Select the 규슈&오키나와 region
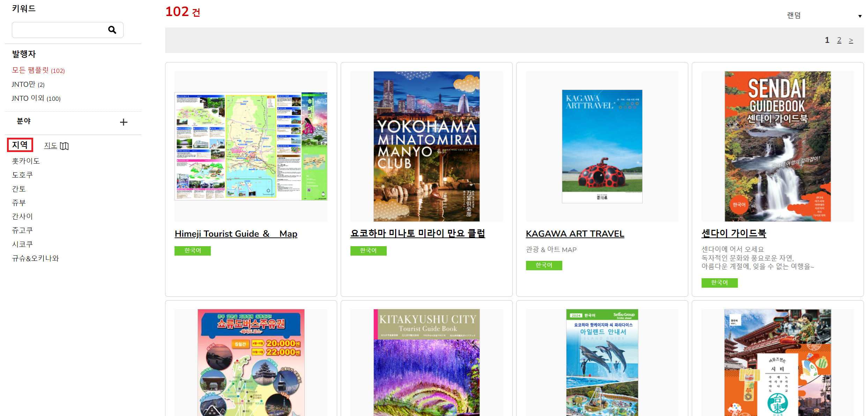The width and height of the screenshot is (868, 416). (35, 258)
